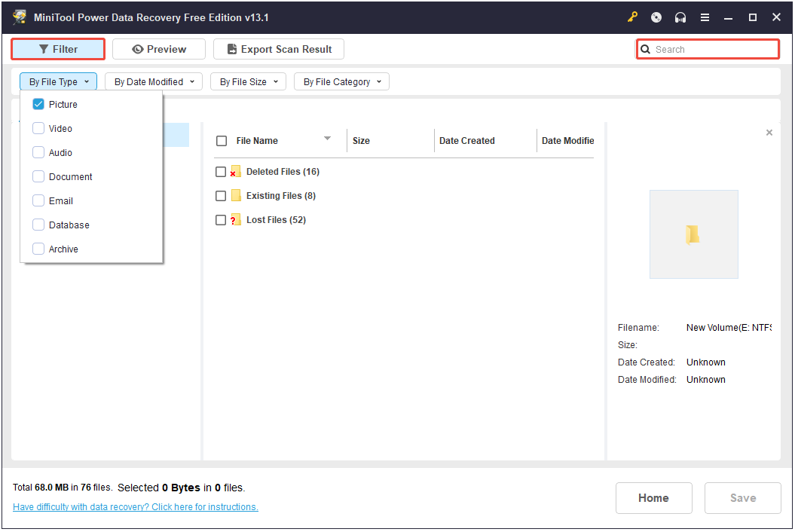This screenshot has height=532, width=795.
Task: Click Export Scan Result button
Action: pos(279,49)
